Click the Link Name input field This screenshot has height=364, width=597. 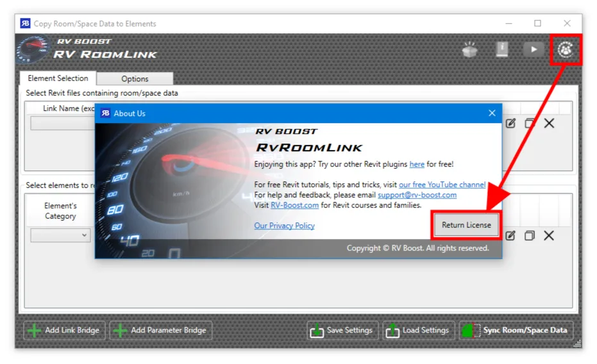coord(63,123)
